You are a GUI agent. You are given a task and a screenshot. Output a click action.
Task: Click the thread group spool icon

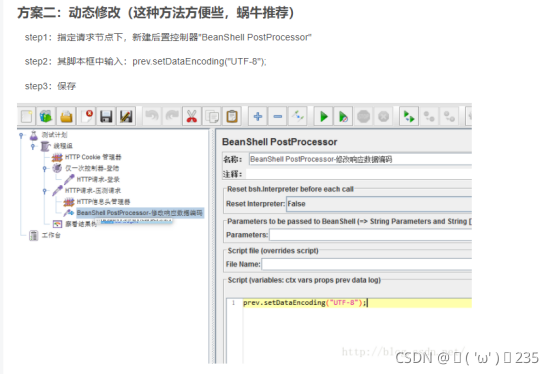[46, 146]
